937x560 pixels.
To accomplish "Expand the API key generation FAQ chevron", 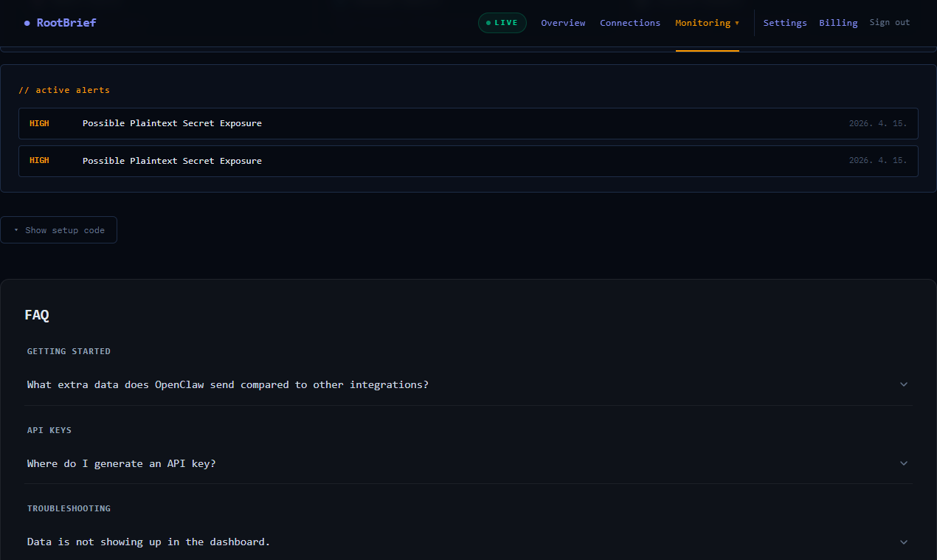I will tap(904, 463).
